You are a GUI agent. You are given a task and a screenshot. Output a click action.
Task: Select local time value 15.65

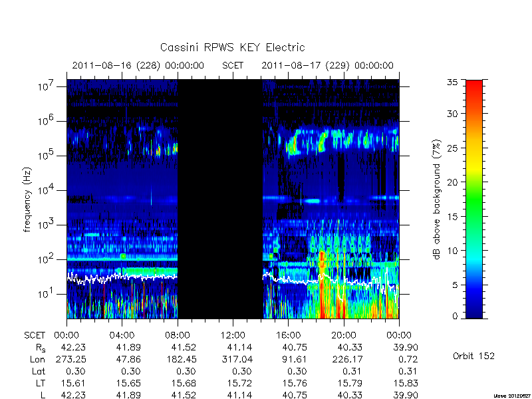click(128, 383)
